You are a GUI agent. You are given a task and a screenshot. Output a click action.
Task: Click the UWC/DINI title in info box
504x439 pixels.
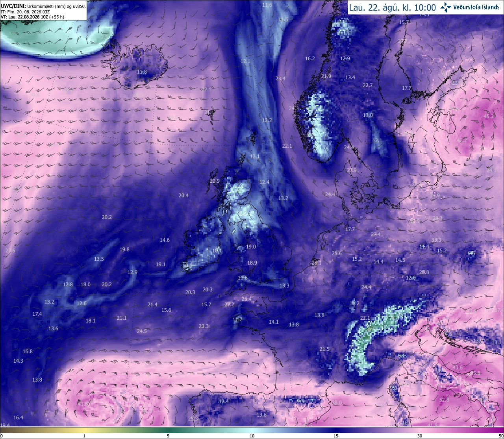pyautogui.click(x=13, y=6)
